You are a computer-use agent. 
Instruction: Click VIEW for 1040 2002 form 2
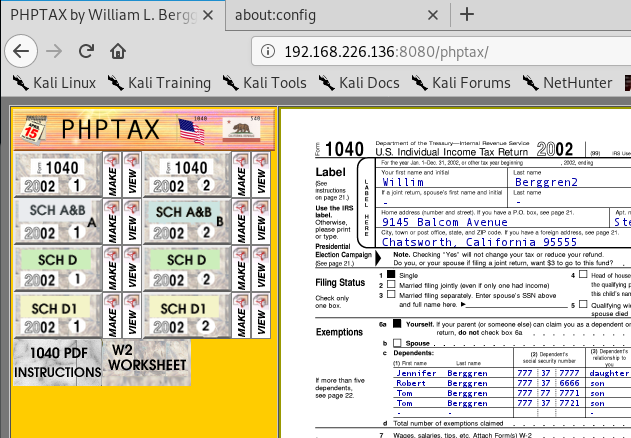click(x=261, y=175)
